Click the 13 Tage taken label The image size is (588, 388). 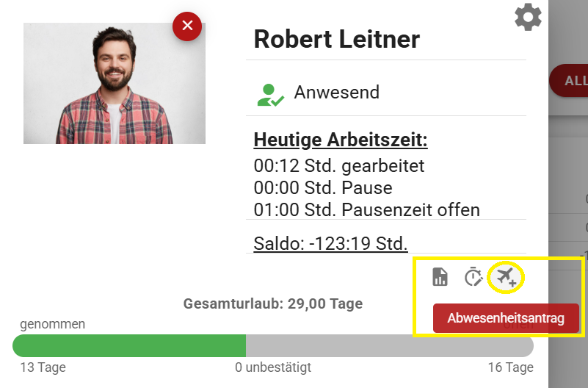pos(43,367)
